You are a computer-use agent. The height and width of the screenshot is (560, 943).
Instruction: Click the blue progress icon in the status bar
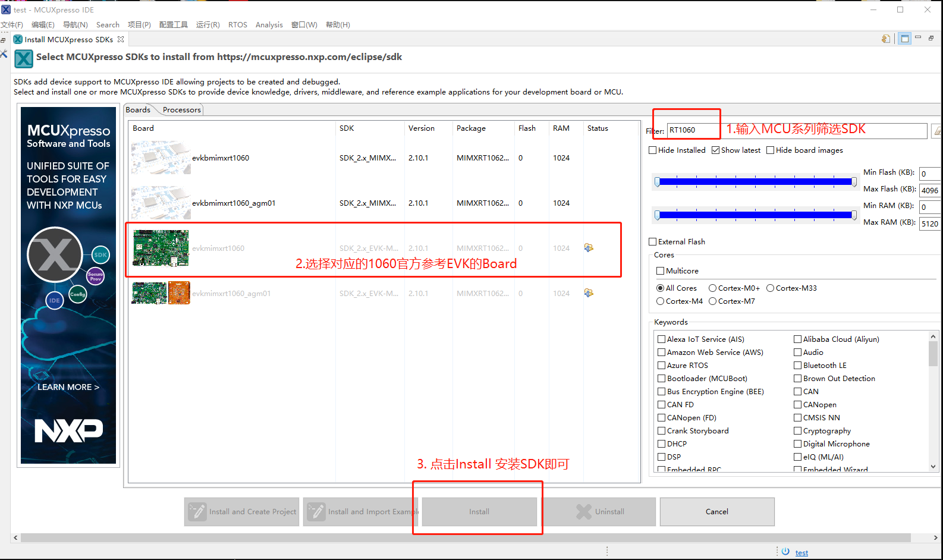point(785,552)
